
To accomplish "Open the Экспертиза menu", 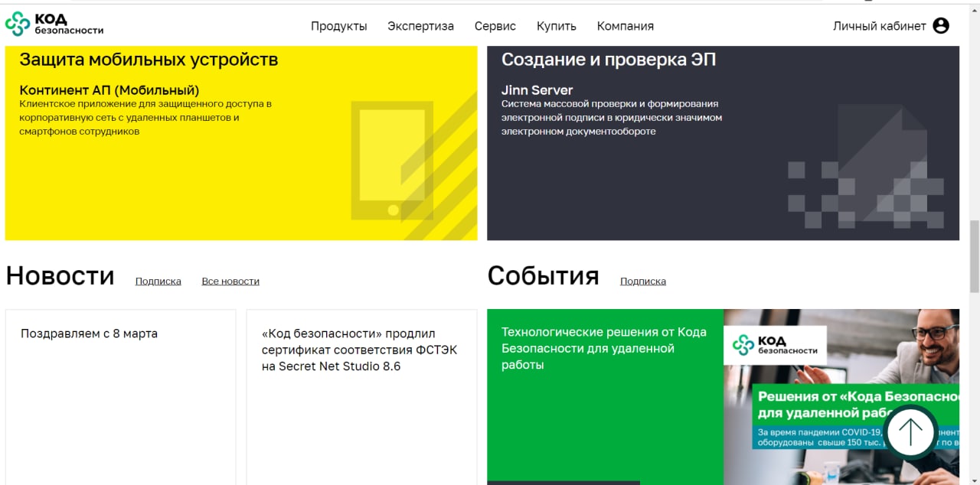I will pos(420,26).
